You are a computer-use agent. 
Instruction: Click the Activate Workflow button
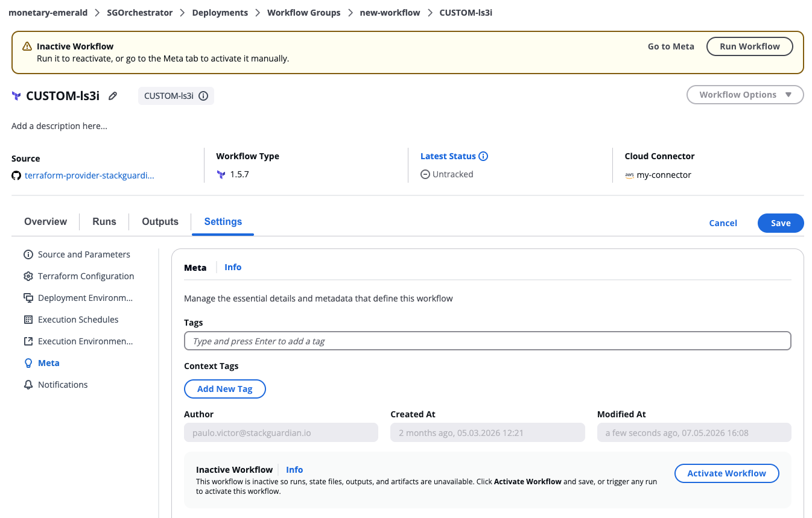click(x=726, y=473)
